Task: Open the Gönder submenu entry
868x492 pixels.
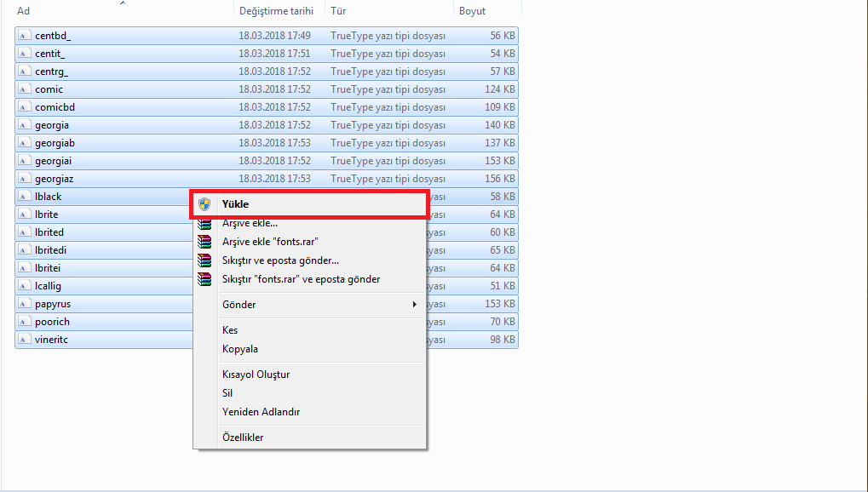Action: [309, 305]
